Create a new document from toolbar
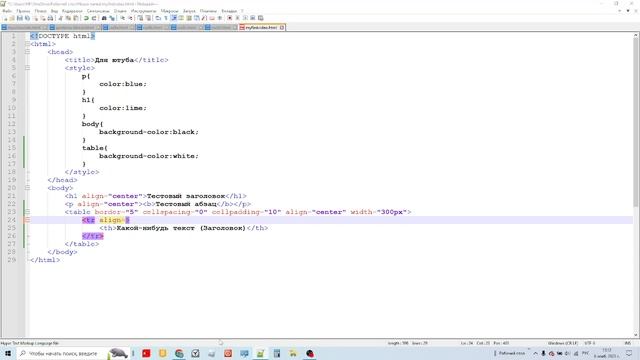The image size is (640, 360). click(x=5, y=18)
